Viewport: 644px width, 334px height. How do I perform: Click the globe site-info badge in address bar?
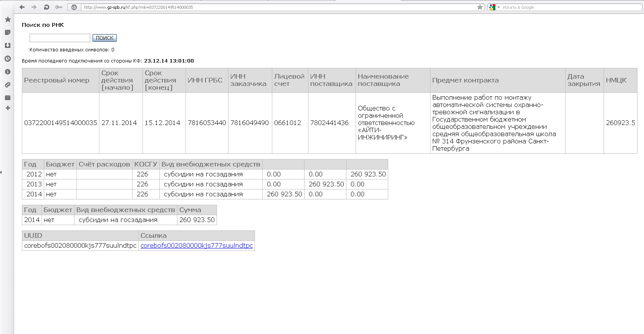pos(74,7)
